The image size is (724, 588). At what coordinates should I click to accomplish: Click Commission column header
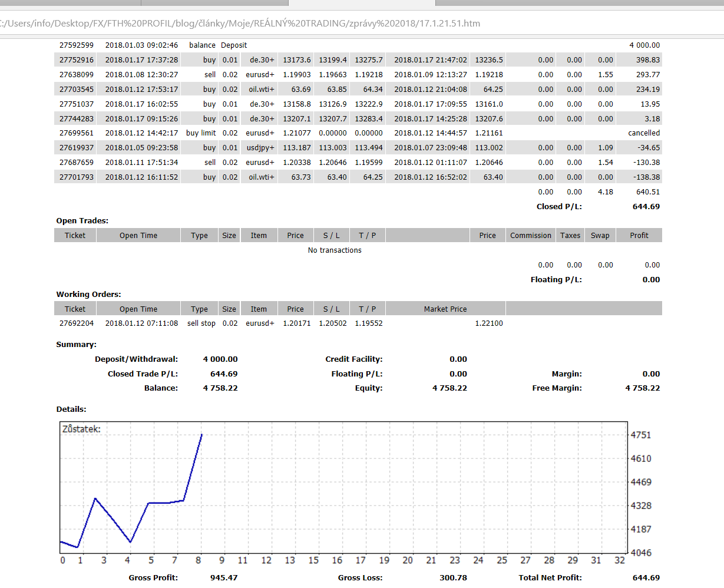click(x=531, y=236)
